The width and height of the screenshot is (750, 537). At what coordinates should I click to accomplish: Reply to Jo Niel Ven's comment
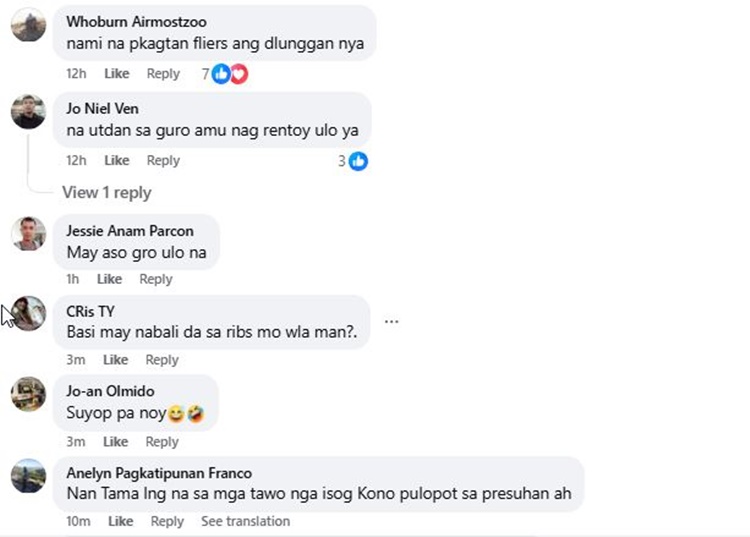[x=163, y=161]
